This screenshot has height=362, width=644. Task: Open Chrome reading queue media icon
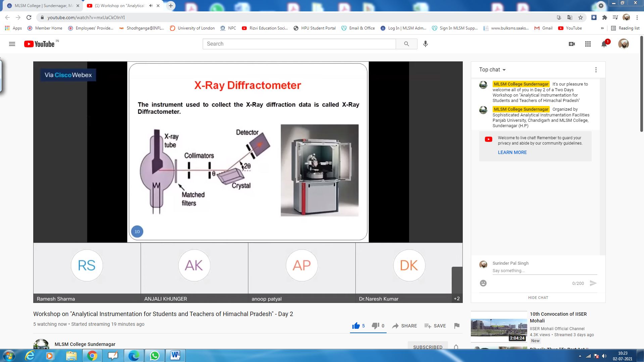[x=615, y=17]
